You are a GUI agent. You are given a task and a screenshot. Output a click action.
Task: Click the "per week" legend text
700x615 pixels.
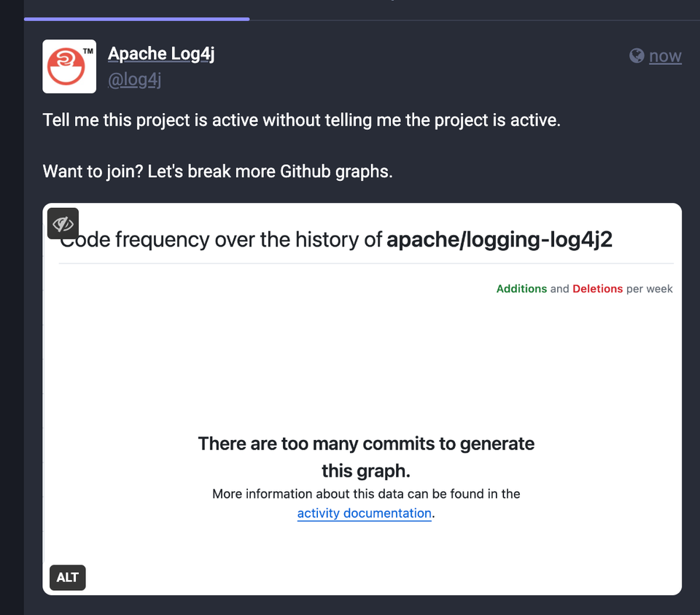649,289
